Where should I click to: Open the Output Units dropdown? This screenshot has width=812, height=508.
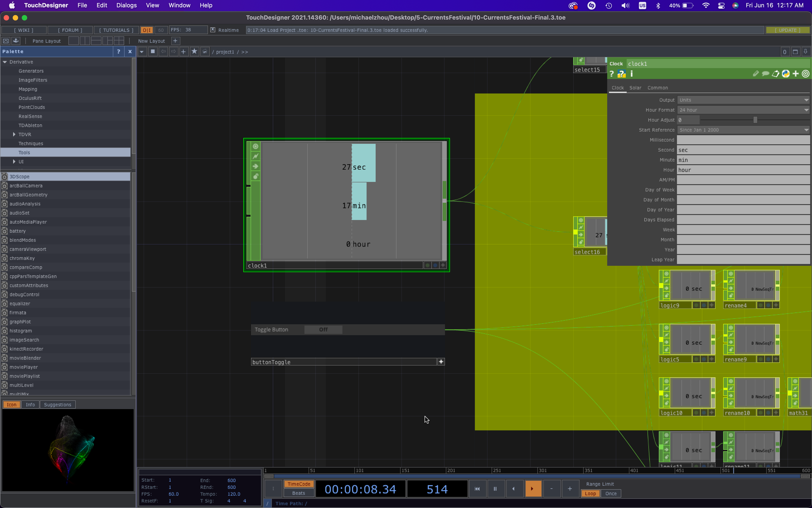[x=743, y=100]
